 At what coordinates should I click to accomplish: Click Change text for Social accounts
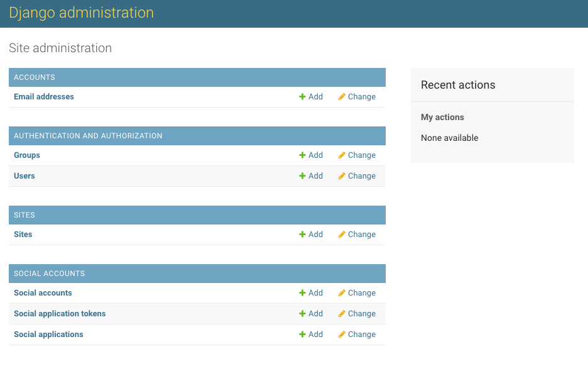(362, 293)
